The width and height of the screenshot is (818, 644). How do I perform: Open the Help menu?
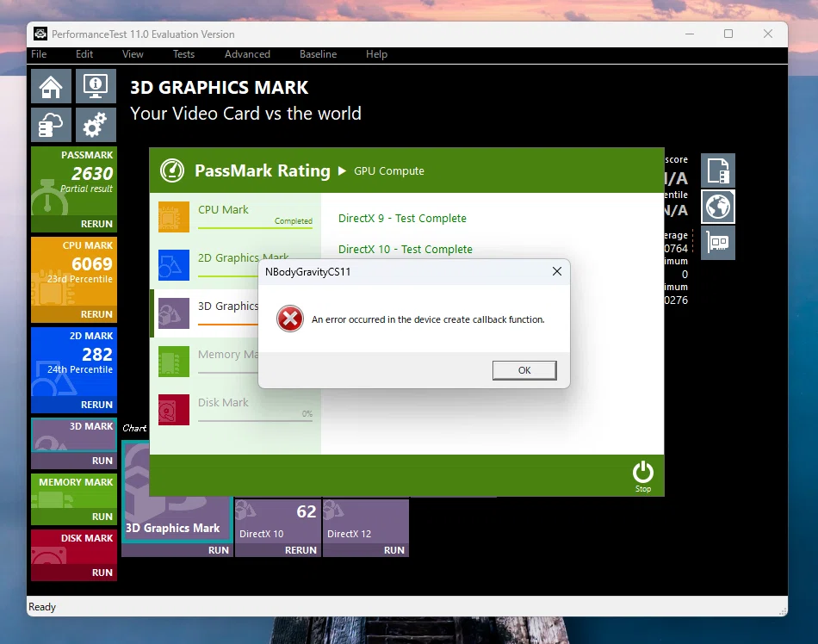(x=376, y=54)
